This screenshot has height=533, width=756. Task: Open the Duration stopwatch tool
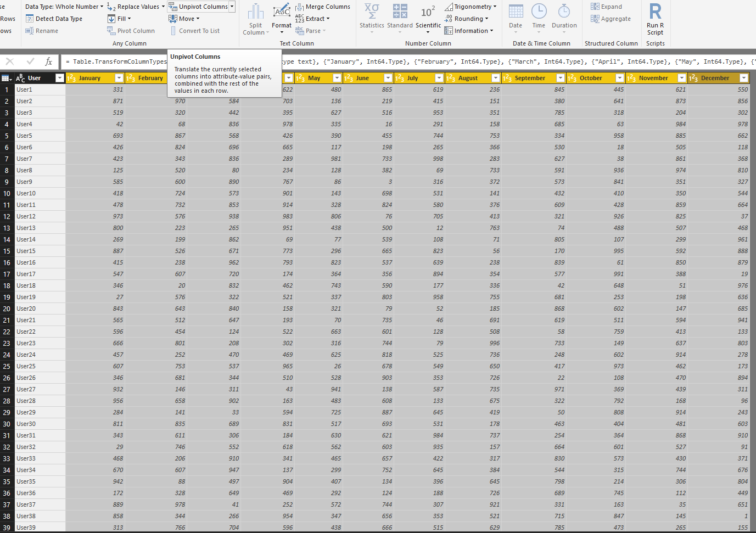(x=564, y=19)
